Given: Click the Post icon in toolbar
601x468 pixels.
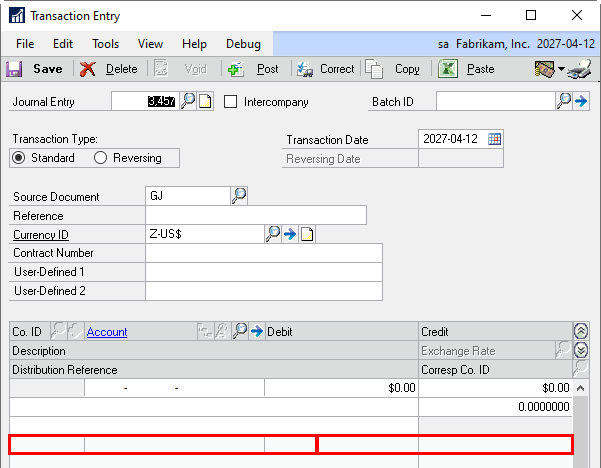Looking at the screenshot, I should (x=235, y=69).
